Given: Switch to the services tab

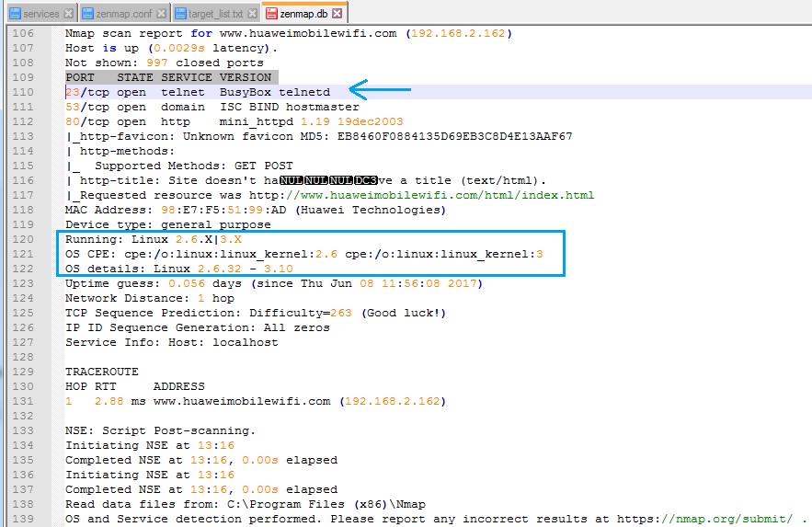Looking at the screenshot, I should coord(41,14).
